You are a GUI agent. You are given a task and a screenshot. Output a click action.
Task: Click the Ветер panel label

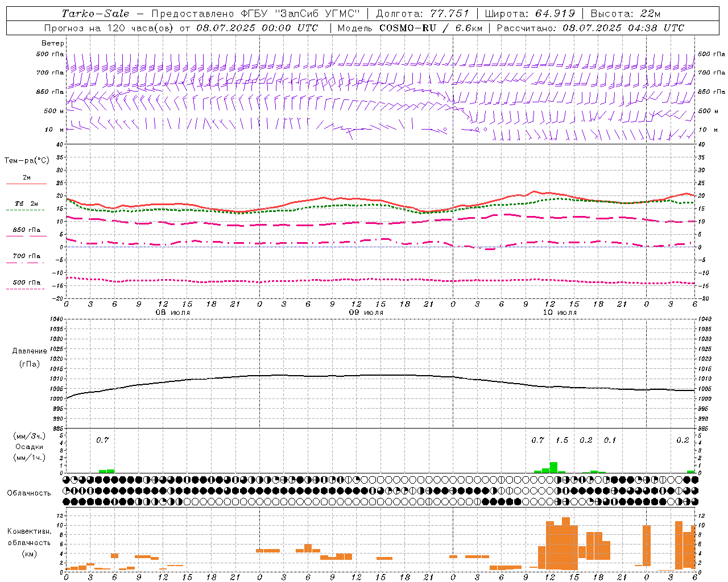[x=52, y=43]
